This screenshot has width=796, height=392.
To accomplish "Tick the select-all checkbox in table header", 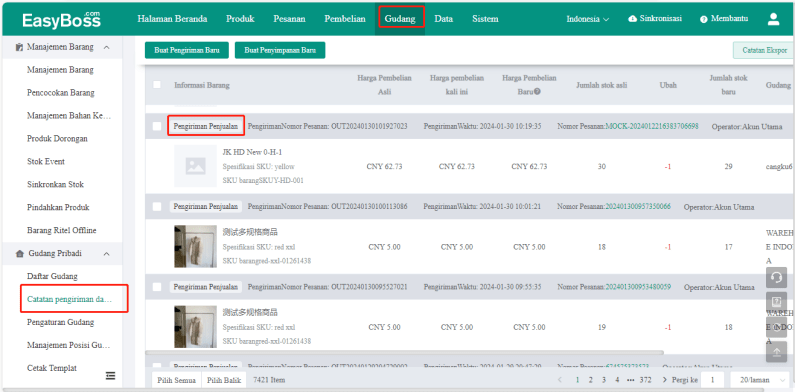I will [157, 85].
